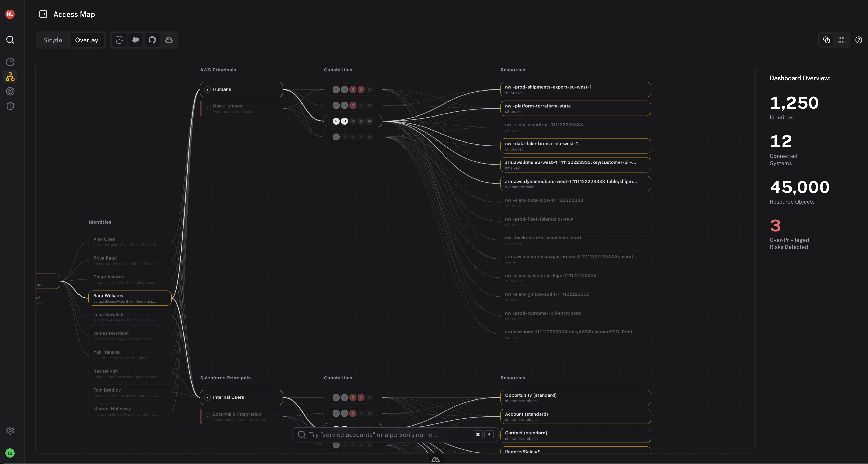
Task: Open search from the left sidebar
Action: pyautogui.click(x=10, y=40)
